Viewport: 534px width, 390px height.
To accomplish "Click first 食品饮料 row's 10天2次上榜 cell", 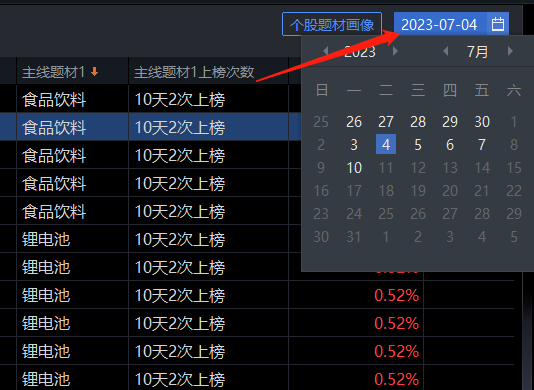I will (x=208, y=99).
